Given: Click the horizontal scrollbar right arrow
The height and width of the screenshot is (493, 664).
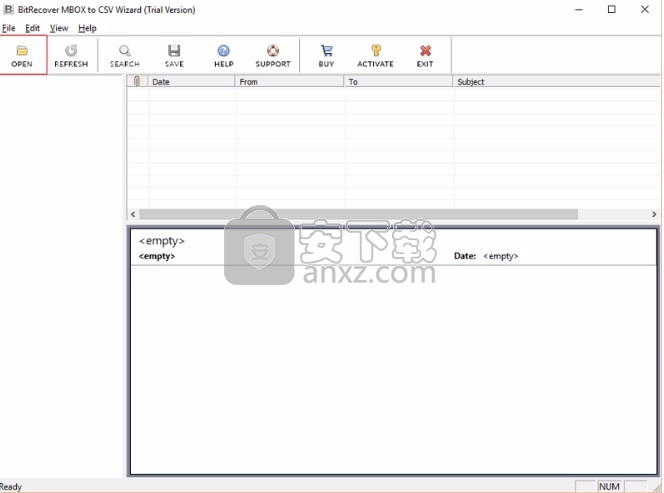Looking at the screenshot, I should point(654,214).
